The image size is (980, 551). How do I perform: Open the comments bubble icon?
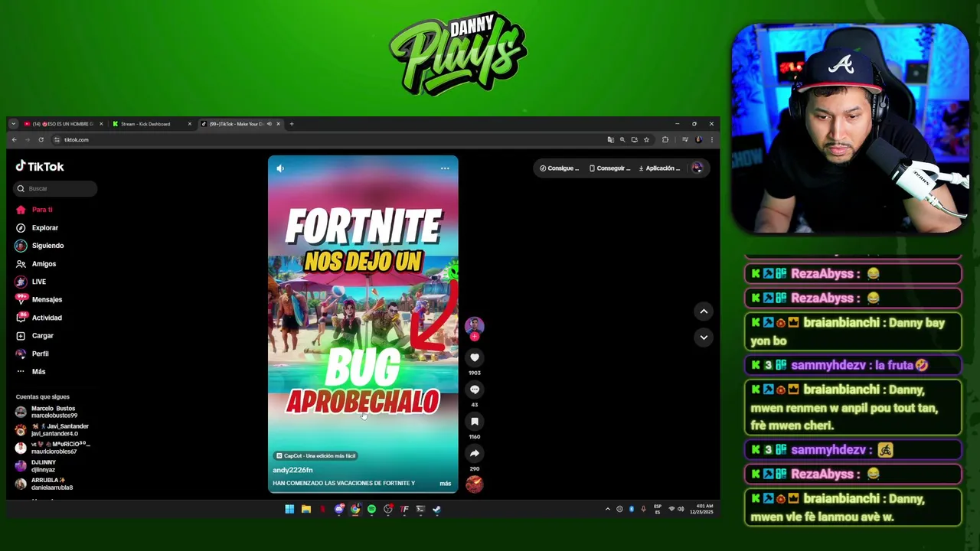tap(475, 390)
